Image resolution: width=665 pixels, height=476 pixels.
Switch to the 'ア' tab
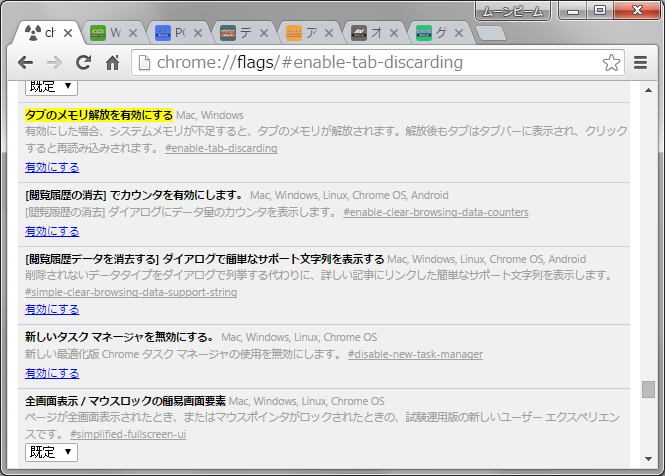[x=309, y=33]
